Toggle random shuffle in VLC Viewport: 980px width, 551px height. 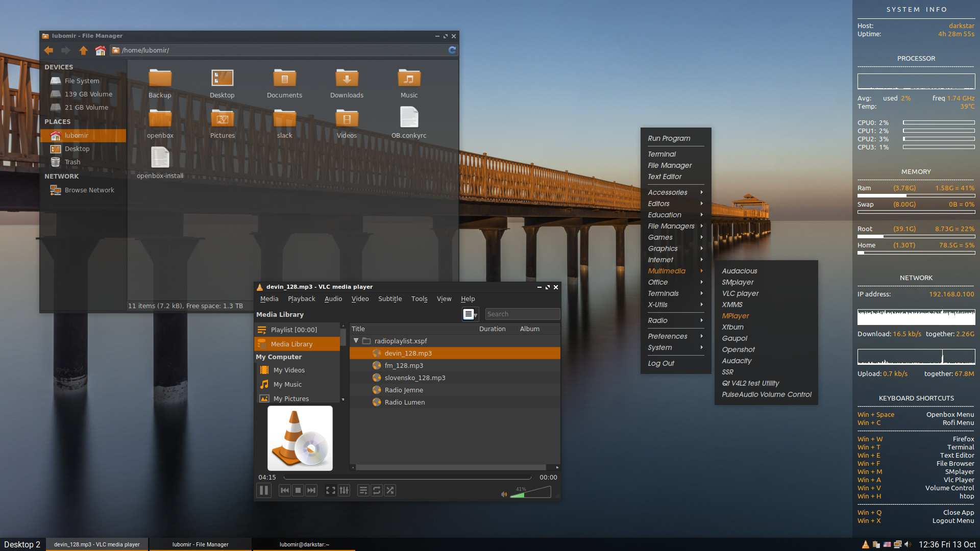(390, 490)
